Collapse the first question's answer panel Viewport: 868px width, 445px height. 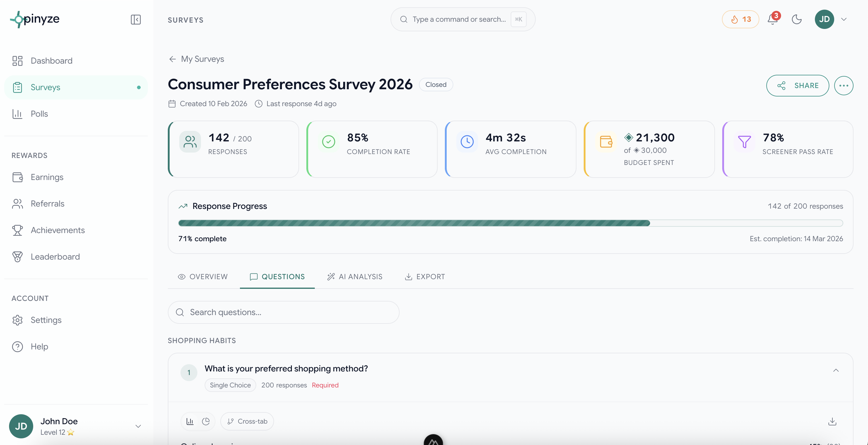[836, 370]
